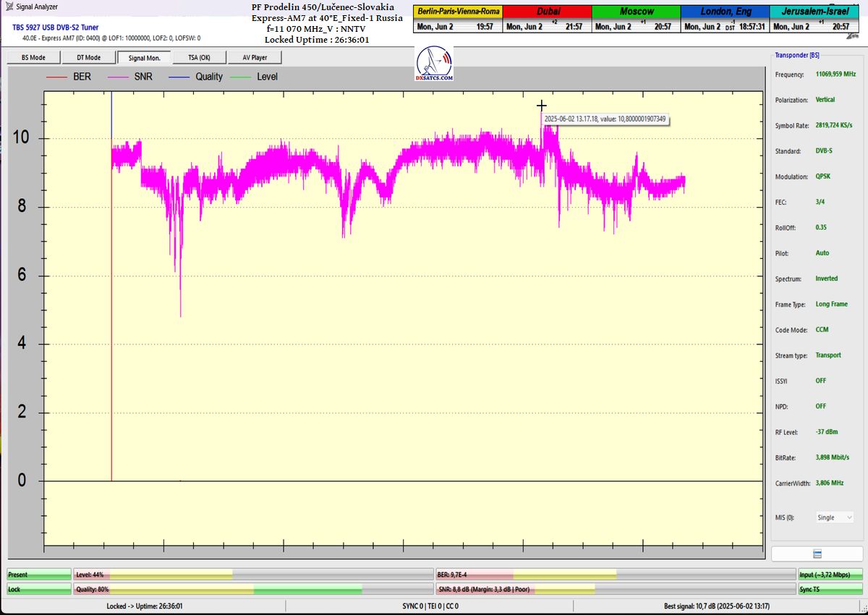Click the crosshair marker on the SNR peak
This screenshot has height=615, width=868.
click(541, 106)
